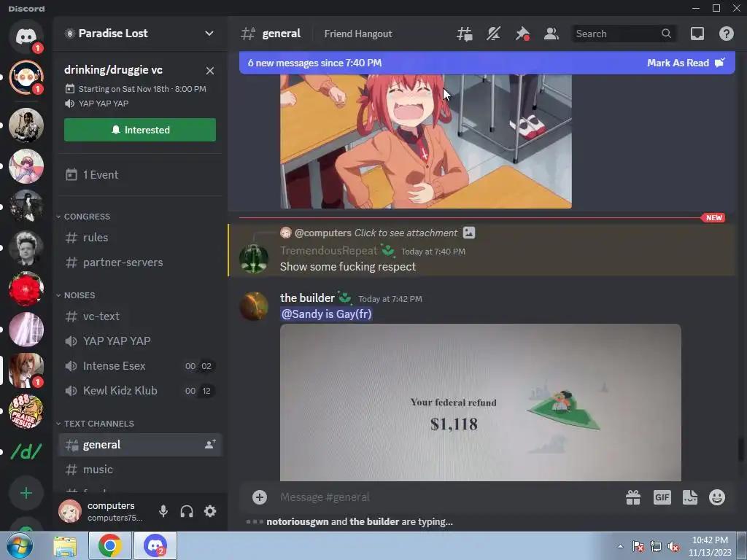Open the 1 Event list
This screenshot has height=560, width=747.
point(140,175)
